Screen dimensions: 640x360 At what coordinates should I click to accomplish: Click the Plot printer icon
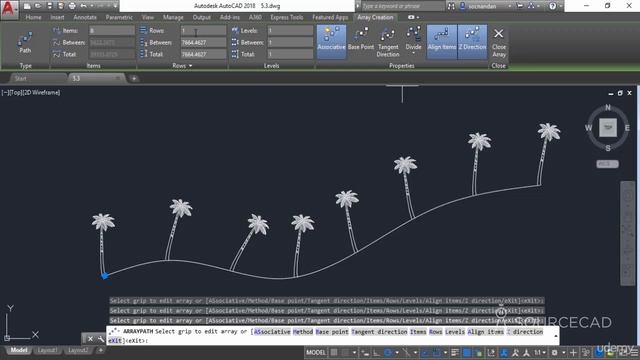coord(72,6)
